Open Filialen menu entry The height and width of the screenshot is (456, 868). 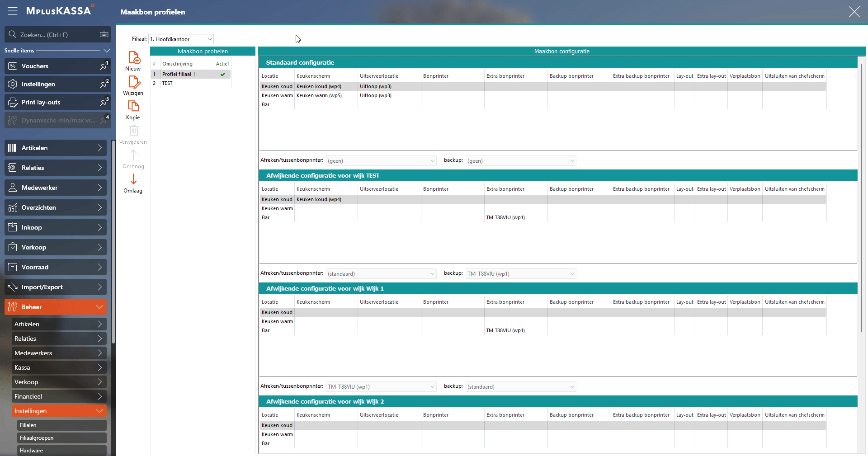coord(62,425)
